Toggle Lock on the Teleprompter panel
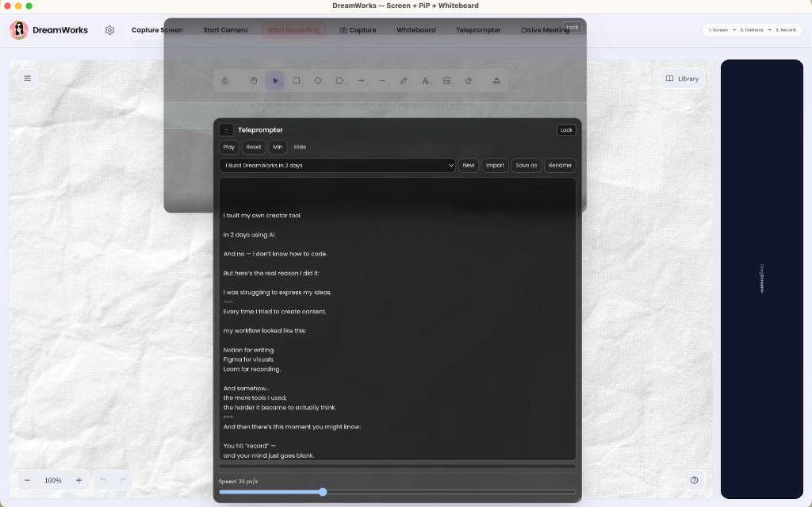The width and height of the screenshot is (812, 507). (566, 130)
